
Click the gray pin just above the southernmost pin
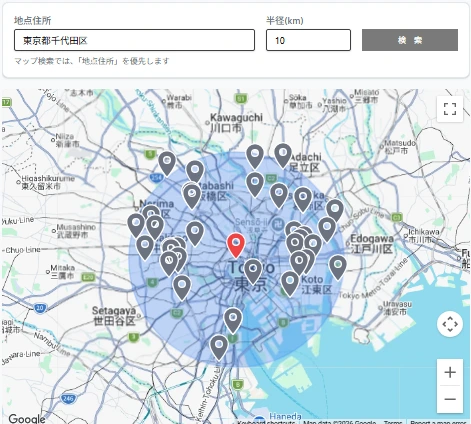(x=233, y=321)
